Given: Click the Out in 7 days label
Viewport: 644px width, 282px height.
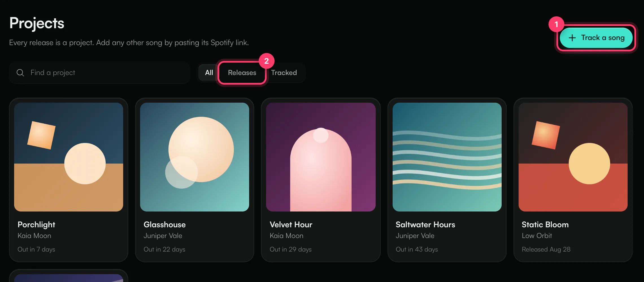Looking at the screenshot, I should click(36, 250).
